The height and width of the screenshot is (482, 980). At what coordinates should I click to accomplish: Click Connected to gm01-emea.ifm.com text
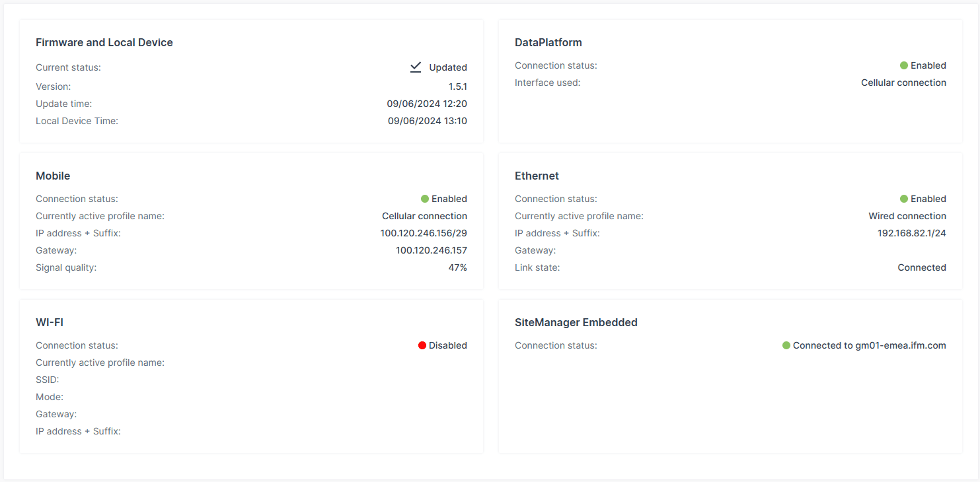[x=869, y=345]
